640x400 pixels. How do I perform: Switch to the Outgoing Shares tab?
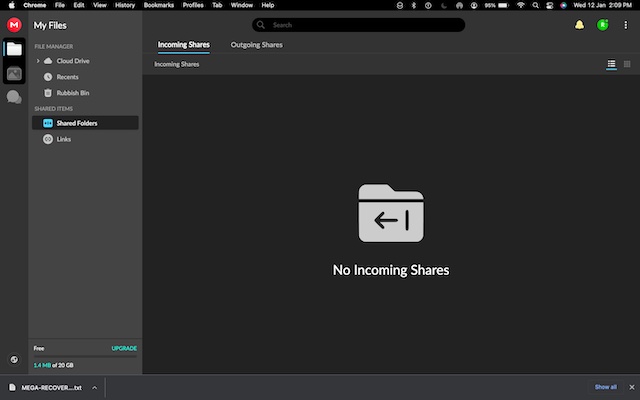tap(256, 45)
